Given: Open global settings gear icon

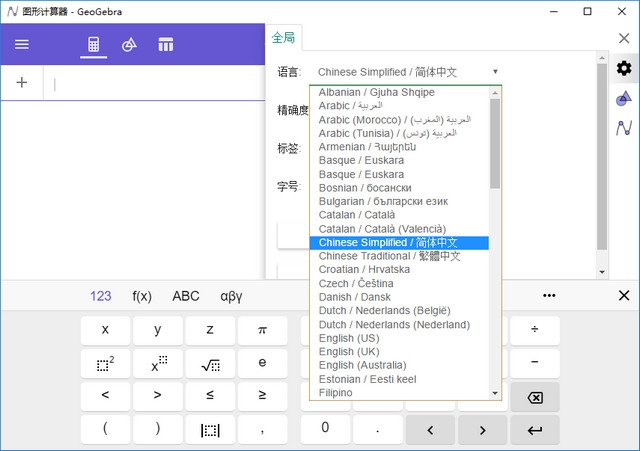Looking at the screenshot, I should point(624,68).
